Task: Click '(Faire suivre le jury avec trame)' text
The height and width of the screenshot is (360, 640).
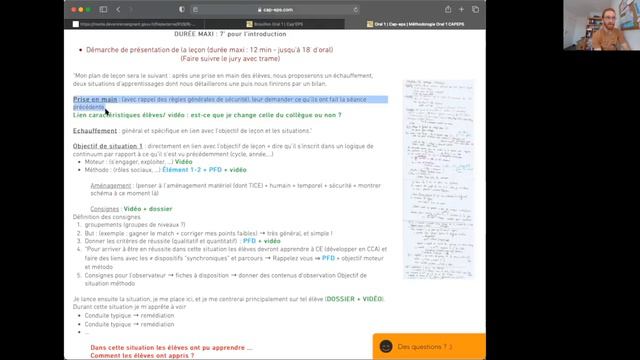Action: pos(230,59)
